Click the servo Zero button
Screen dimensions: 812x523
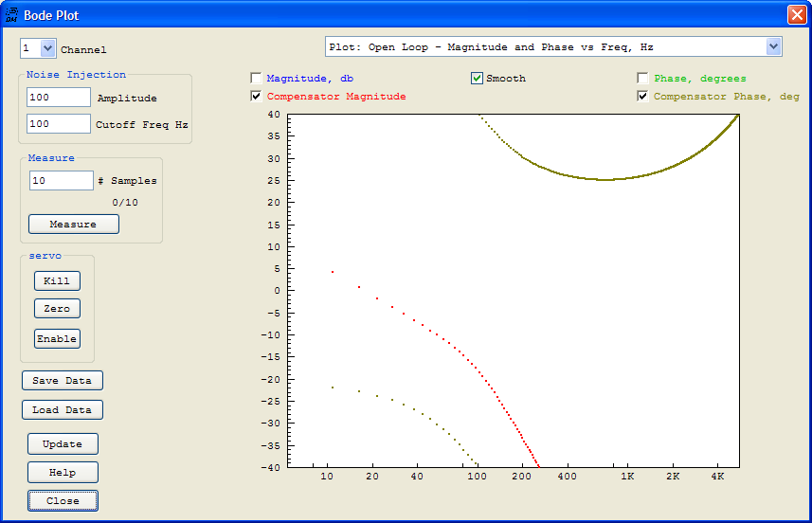coord(57,309)
